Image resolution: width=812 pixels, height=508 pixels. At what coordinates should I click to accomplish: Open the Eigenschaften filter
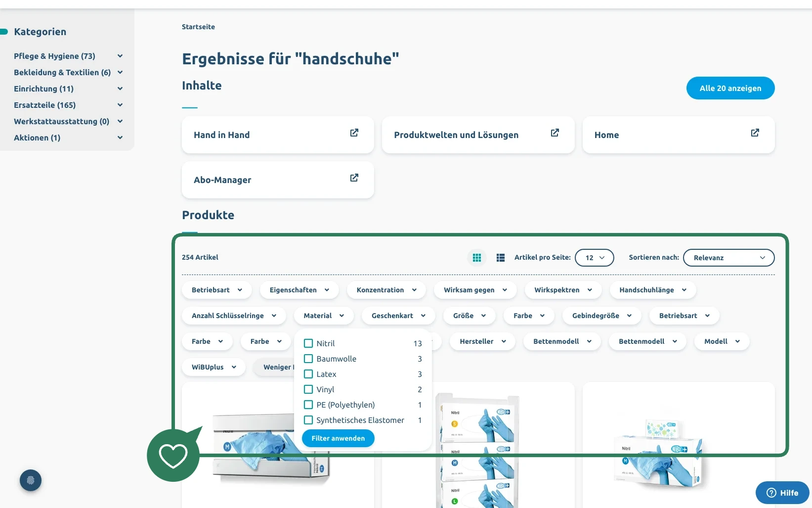pyautogui.click(x=299, y=290)
